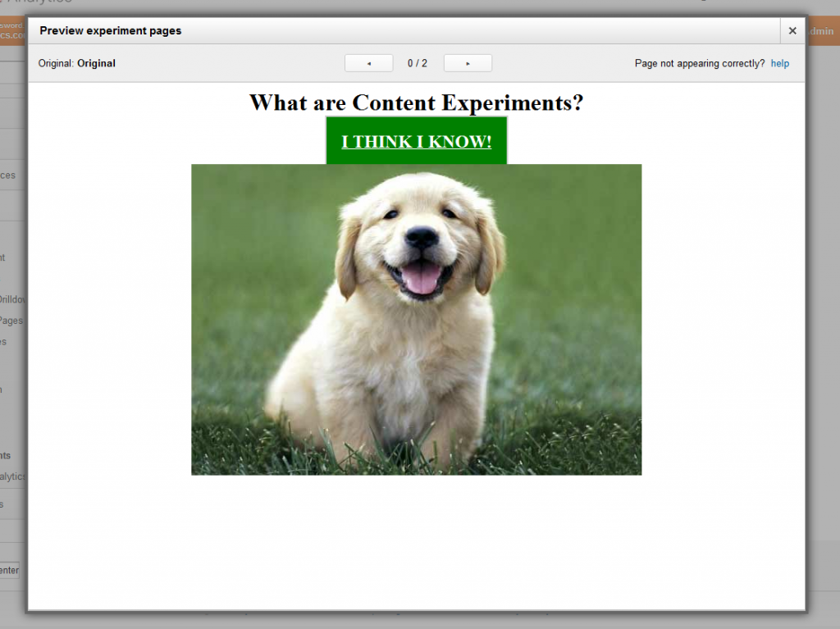The height and width of the screenshot is (629, 840).
Task: Click the 'Original: Original' label
Action: tap(76, 63)
